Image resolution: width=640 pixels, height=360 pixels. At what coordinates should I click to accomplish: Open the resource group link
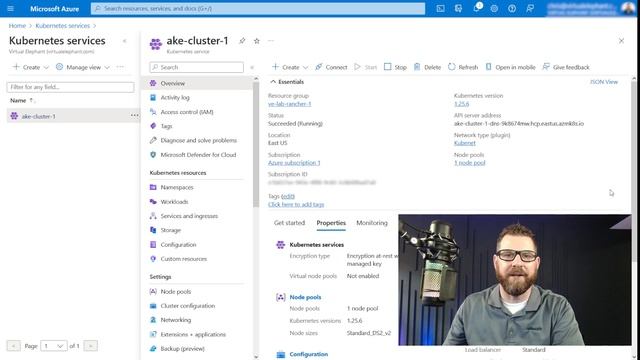point(289,104)
